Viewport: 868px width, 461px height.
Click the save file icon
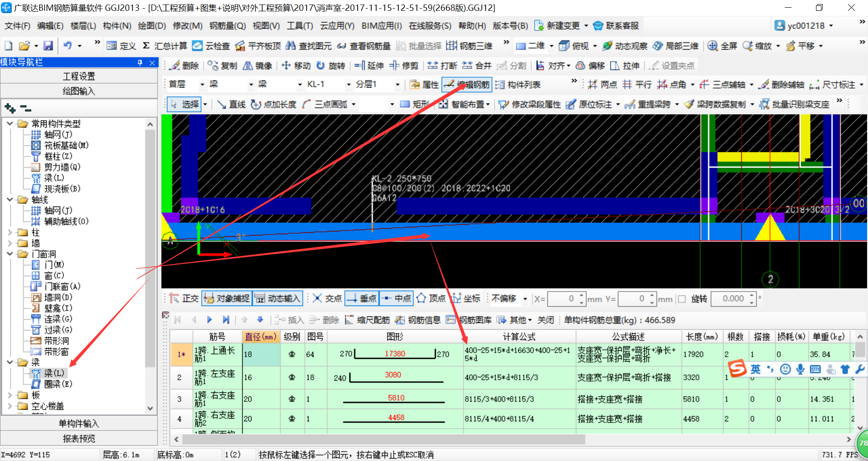[48, 46]
